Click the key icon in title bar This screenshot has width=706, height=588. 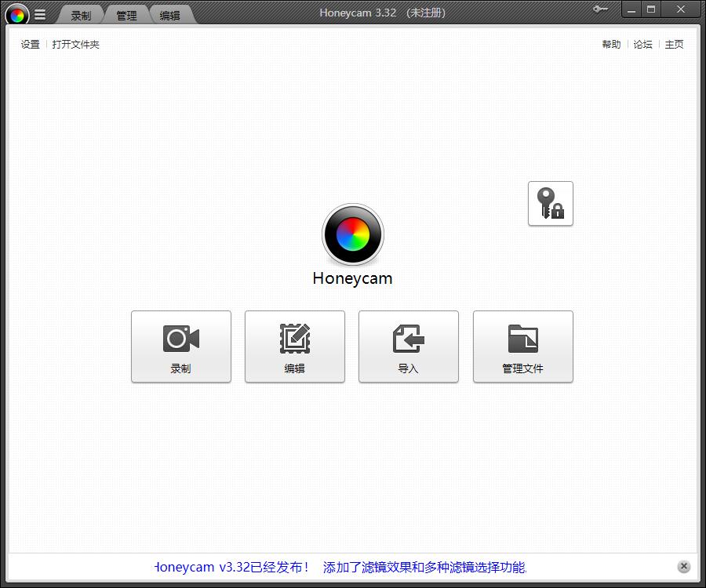tap(600, 9)
